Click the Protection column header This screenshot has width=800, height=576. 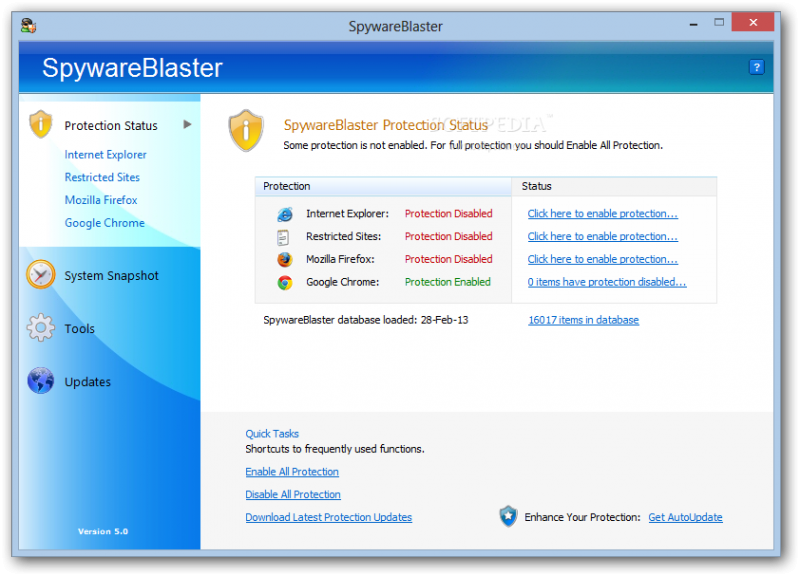click(384, 186)
